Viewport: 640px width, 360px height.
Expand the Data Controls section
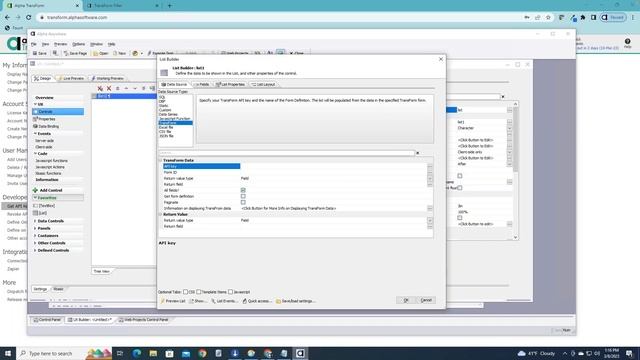[x=36, y=221]
